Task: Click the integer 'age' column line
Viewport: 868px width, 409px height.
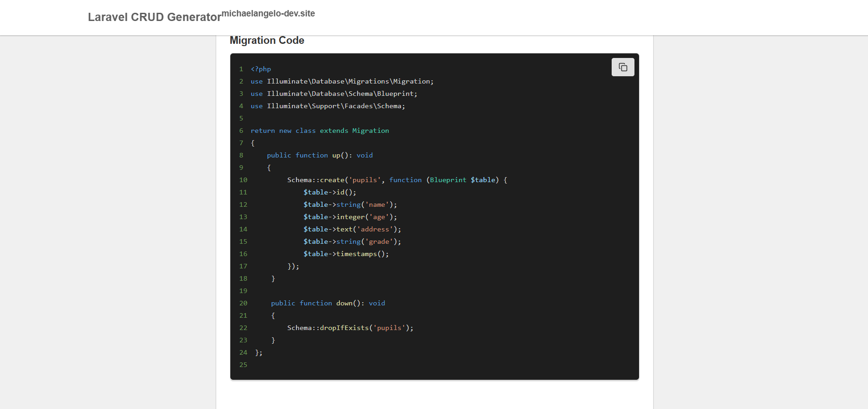Action: pos(350,217)
